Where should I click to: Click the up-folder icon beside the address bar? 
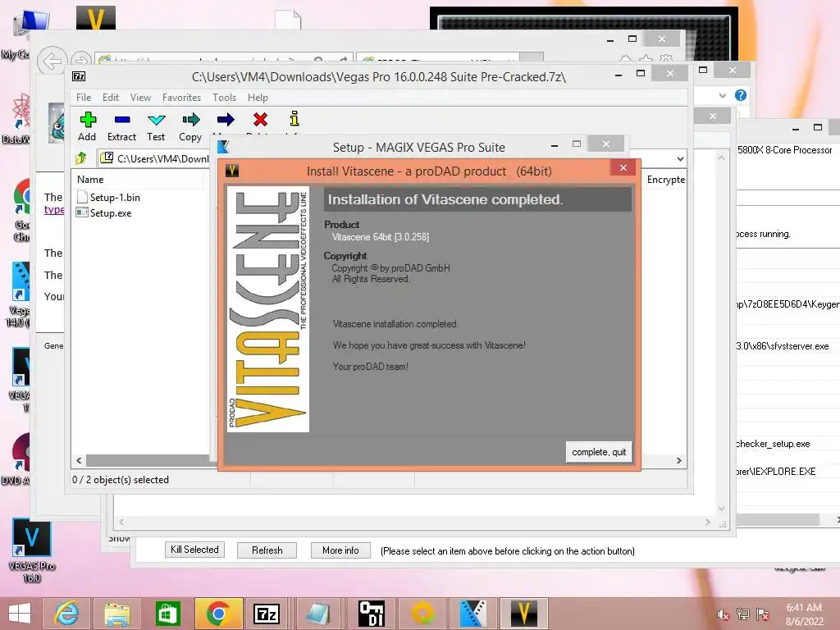[x=81, y=158]
